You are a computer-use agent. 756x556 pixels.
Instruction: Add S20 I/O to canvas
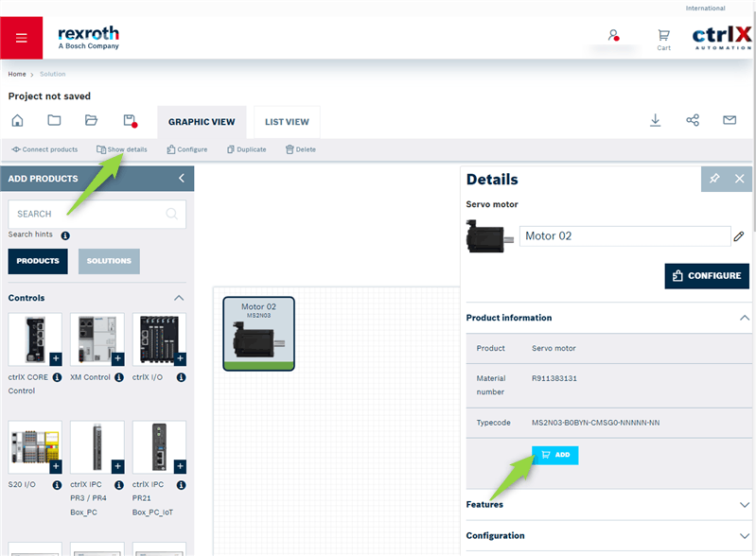coord(56,466)
